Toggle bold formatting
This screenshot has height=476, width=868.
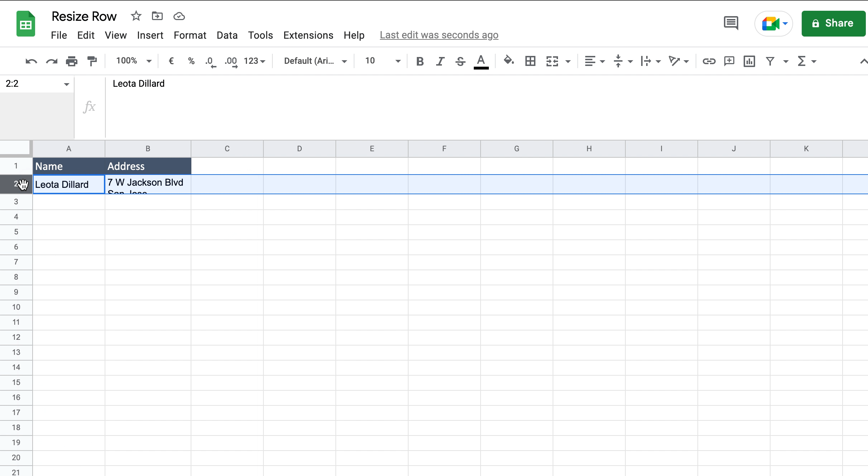click(x=419, y=61)
